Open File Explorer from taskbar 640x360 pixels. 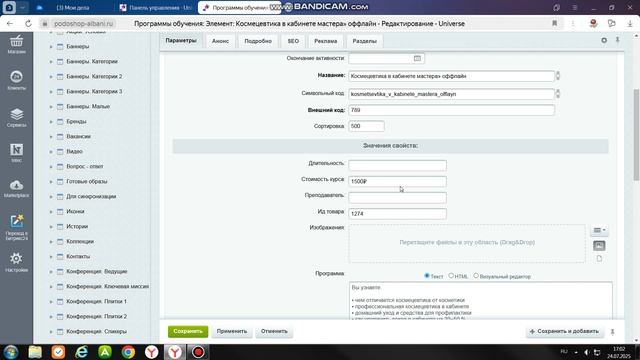coord(35,352)
